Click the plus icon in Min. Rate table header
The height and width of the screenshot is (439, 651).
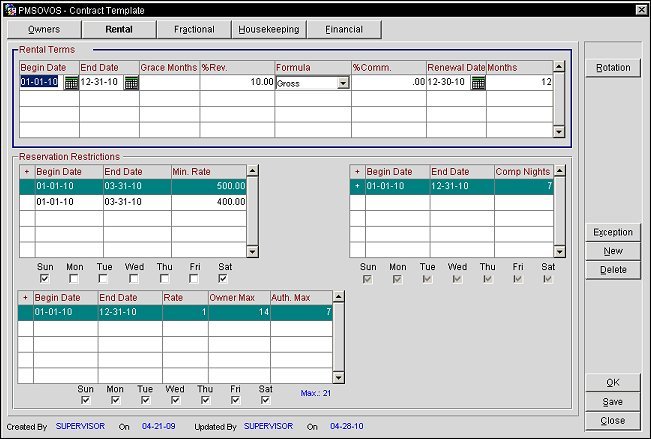(26, 171)
